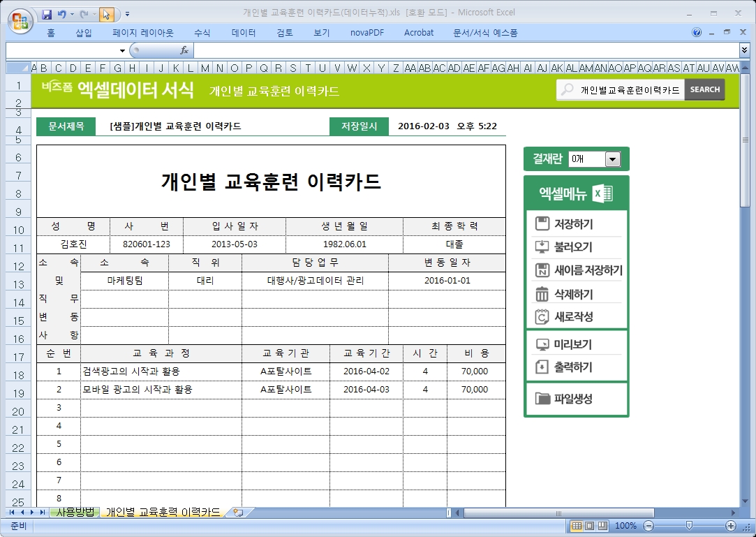Select Normal view button in status bar

coord(577,526)
